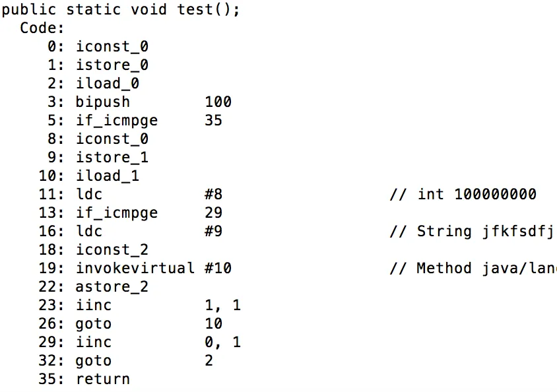Click the 'invokevirtual' instruction at offset 19
The width and height of the screenshot is (557, 392).
(x=135, y=269)
